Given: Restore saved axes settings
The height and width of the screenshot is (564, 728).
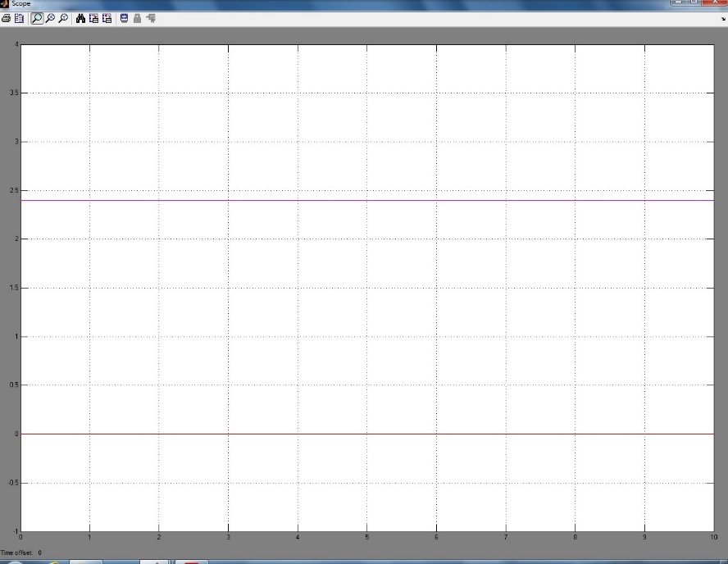Looking at the screenshot, I should click(x=107, y=19).
